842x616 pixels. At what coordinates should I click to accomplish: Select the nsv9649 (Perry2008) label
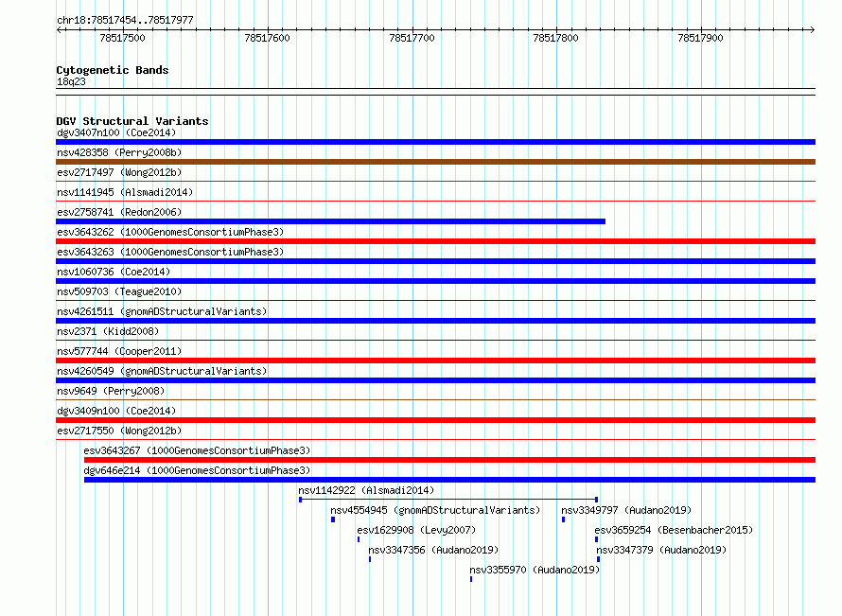coord(111,391)
